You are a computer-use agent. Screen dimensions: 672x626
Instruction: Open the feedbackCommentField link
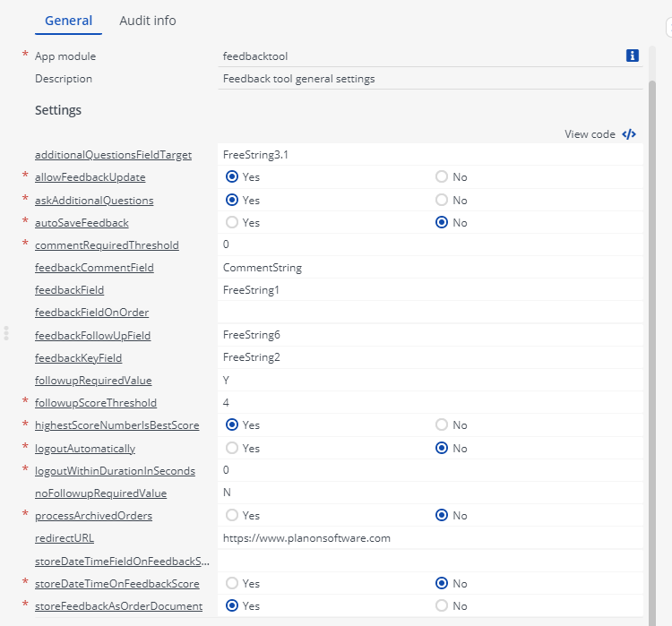pos(94,268)
